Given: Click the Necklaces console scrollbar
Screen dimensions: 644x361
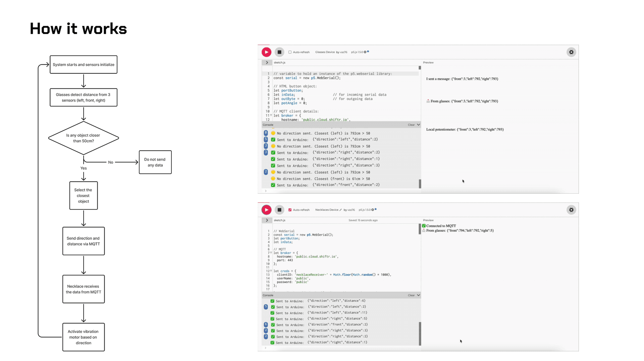Looking at the screenshot, I should (420, 333).
